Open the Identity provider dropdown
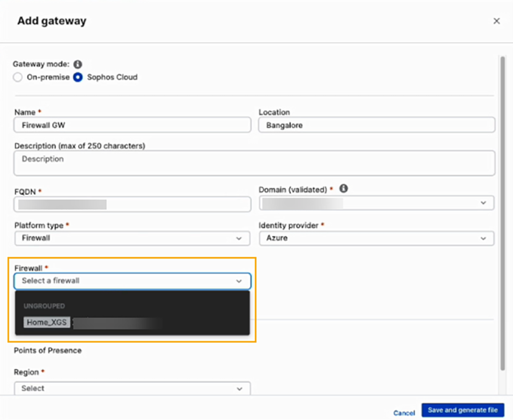The width and height of the screenshot is (513, 420). click(377, 238)
